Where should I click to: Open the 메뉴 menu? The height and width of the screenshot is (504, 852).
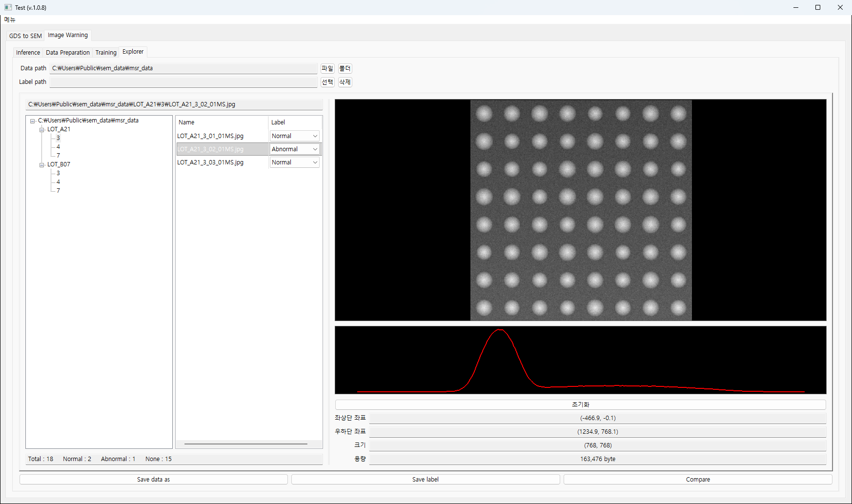pos(10,20)
